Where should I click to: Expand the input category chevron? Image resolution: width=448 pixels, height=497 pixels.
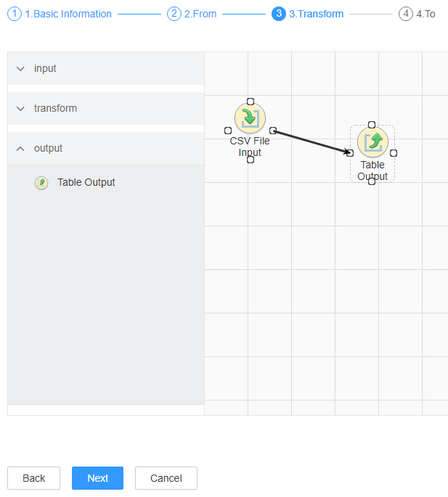tap(20, 69)
